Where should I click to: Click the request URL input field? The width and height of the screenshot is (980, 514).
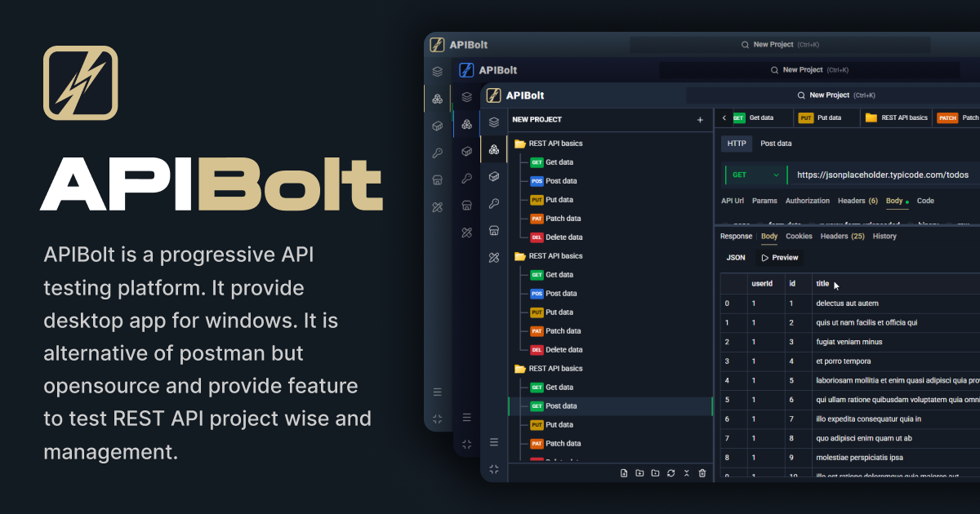(884, 175)
